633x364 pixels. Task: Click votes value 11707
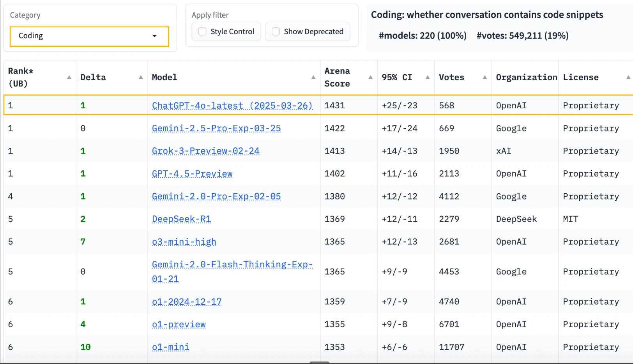pos(452,347)
